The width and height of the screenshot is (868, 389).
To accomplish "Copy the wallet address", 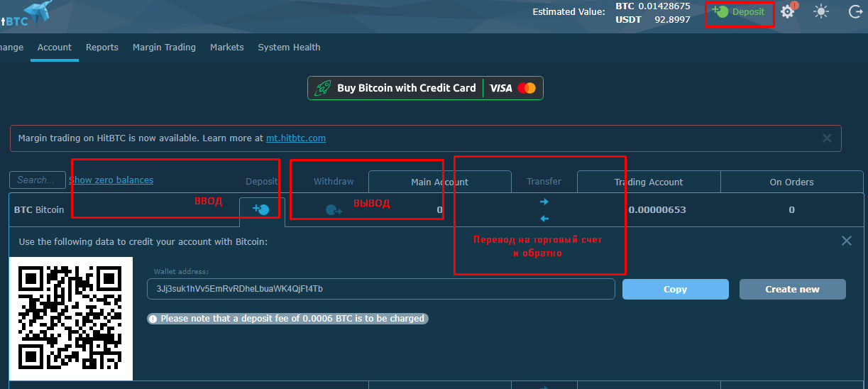I will (x=676, y=289).
